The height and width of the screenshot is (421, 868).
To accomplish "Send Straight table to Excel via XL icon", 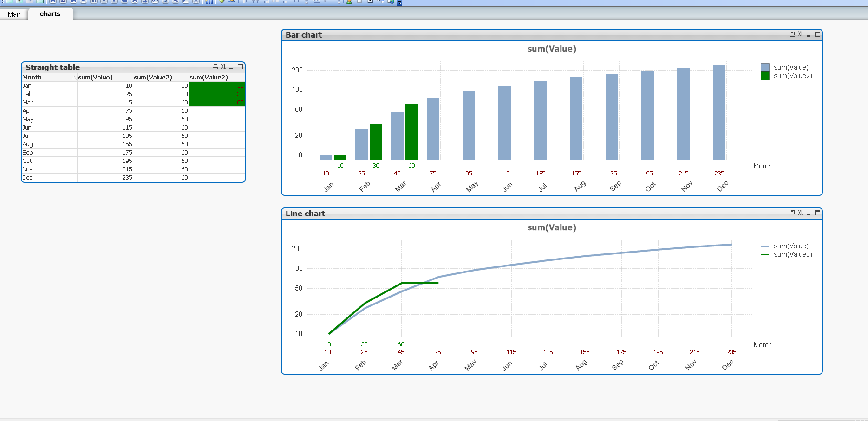I will tap(223, 67).
